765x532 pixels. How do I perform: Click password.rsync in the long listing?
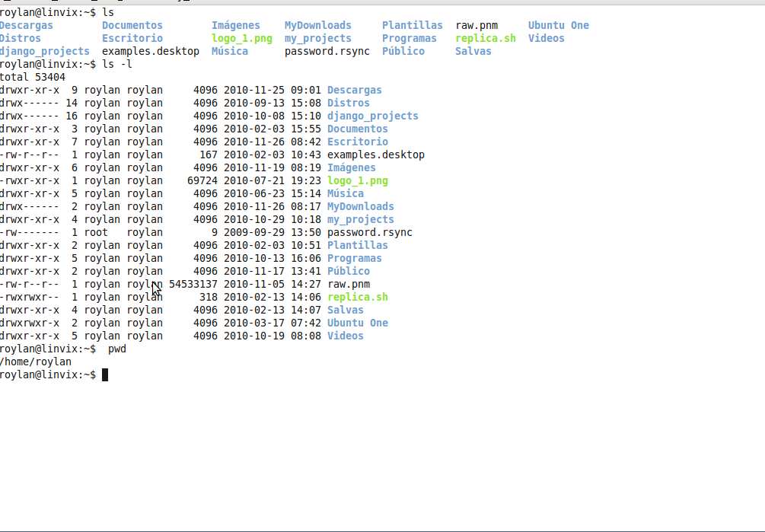pyautogui.click(x=369, y=232)
